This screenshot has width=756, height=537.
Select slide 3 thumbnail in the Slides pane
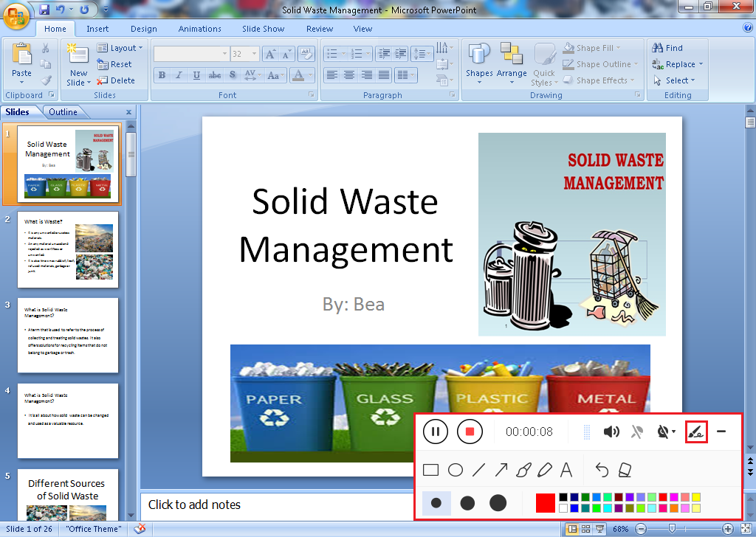[69, 330]
